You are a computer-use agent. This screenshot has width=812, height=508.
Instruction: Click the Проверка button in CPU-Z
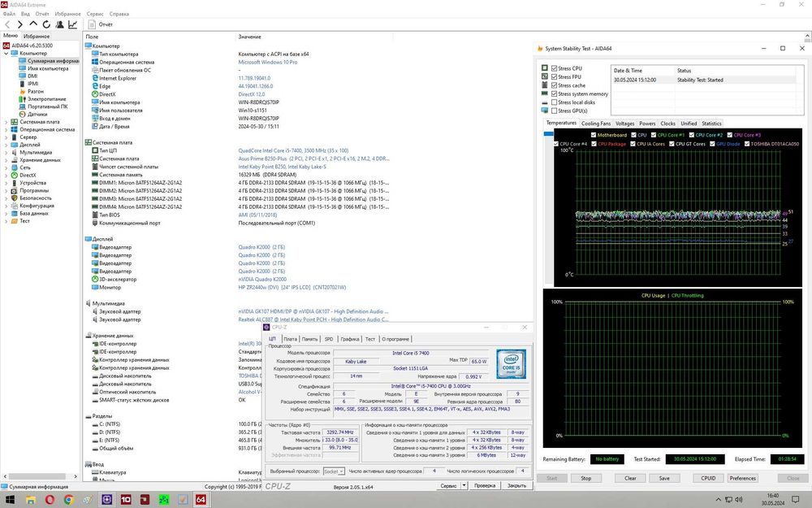coord(485,486)
